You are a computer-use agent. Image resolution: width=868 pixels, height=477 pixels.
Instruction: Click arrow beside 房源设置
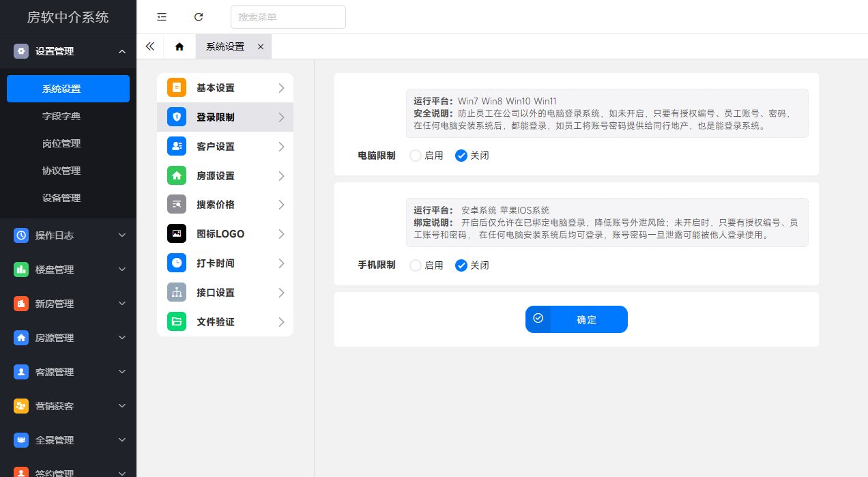click(x=281, y=175)
